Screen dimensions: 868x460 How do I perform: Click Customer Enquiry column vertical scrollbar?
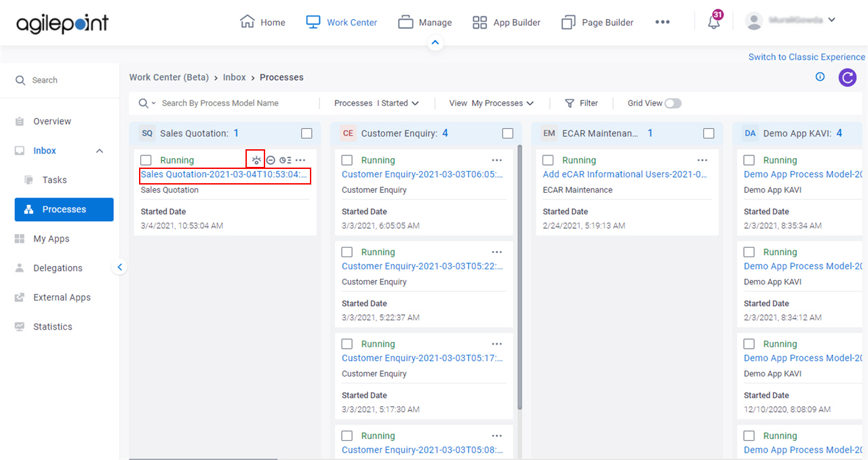[520, 277]
